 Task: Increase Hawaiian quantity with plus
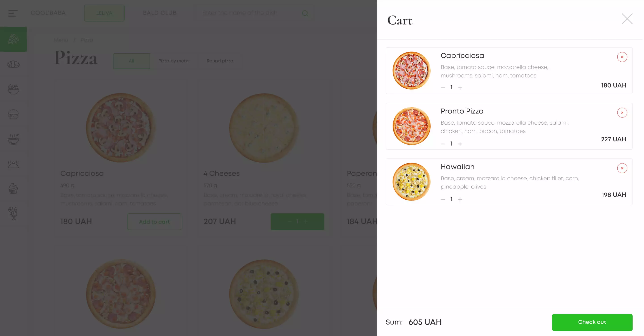460,199
